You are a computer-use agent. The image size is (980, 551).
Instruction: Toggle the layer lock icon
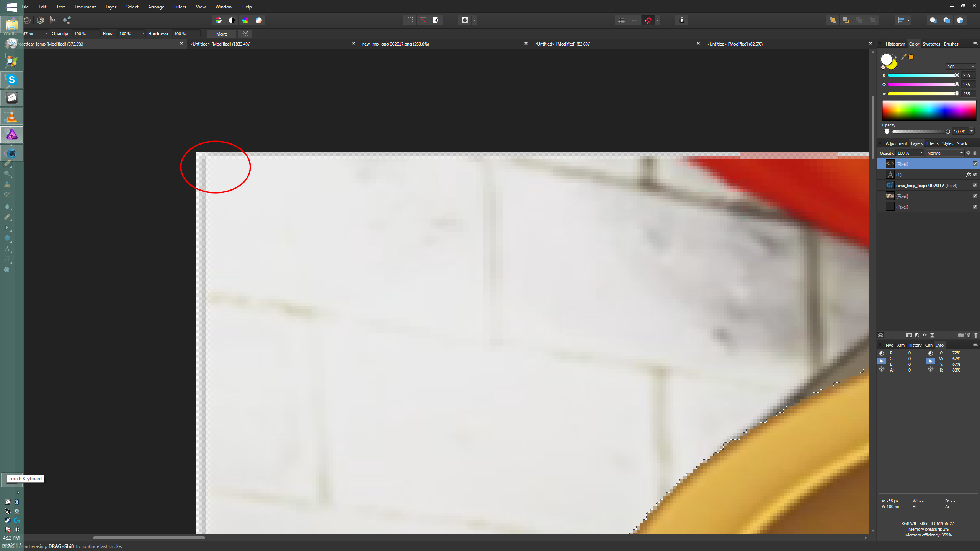[x=975, y=153]
